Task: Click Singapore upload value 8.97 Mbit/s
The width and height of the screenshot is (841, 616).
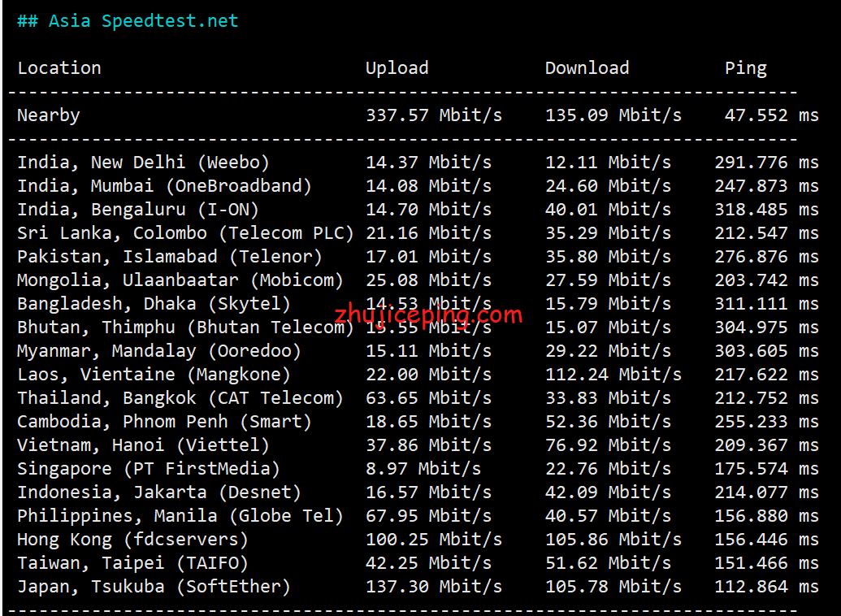Action: click(423, 469)
